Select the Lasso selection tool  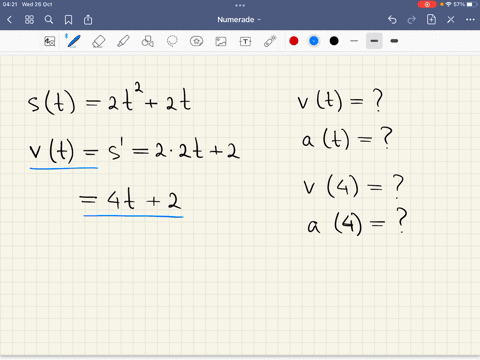(172, 41)
